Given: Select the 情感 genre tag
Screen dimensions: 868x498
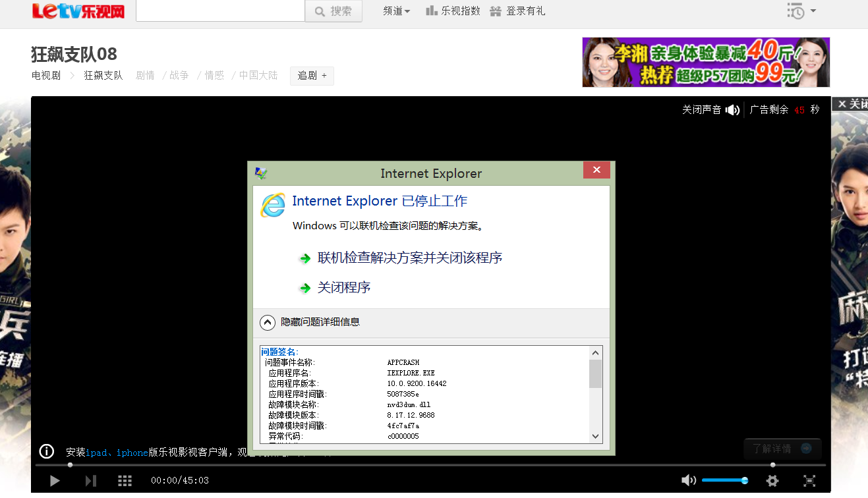Looking at the screenshot, I should pyautogui.click(x=214, y=76).
